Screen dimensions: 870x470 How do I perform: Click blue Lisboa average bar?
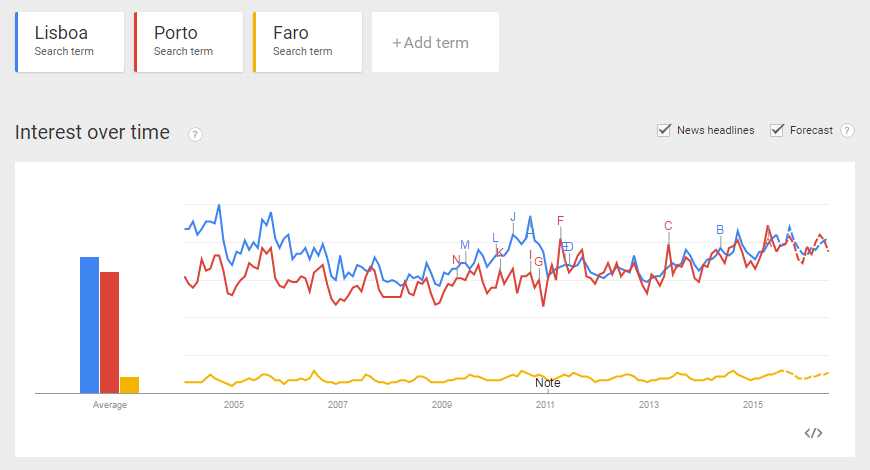pyautogui.click(x=90, y=325)
